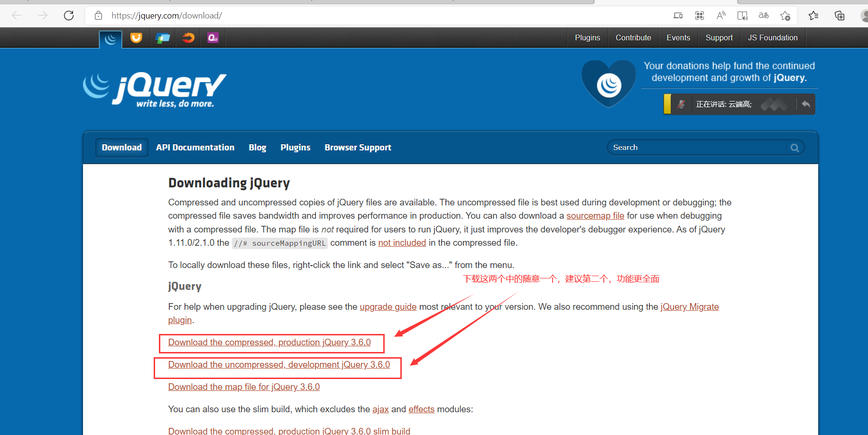Viewport: 868px width, 435px height.
Task: Click the search magnifier button
Action: (795, 148)
